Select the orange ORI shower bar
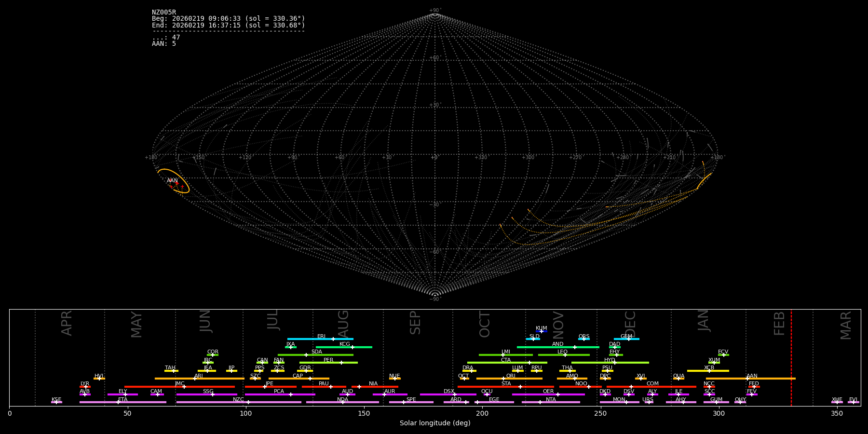This screenshot has width=868, height=434. tap(509, 379)
